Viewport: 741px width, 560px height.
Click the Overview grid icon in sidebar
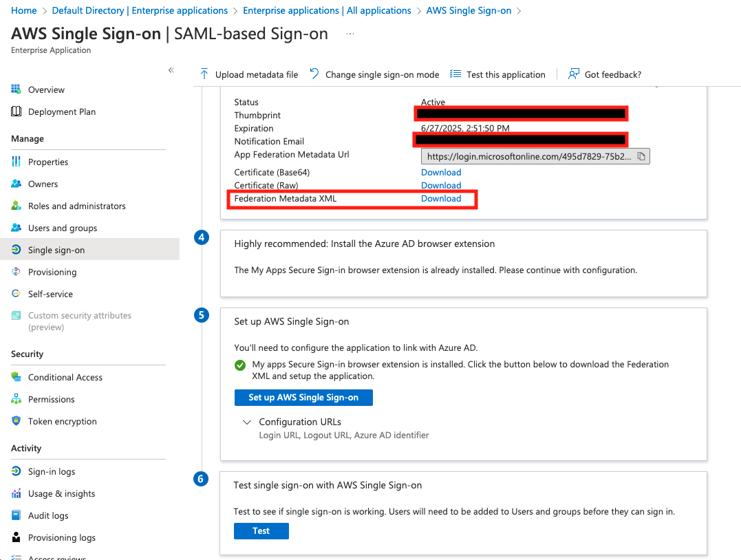(16, 89)
